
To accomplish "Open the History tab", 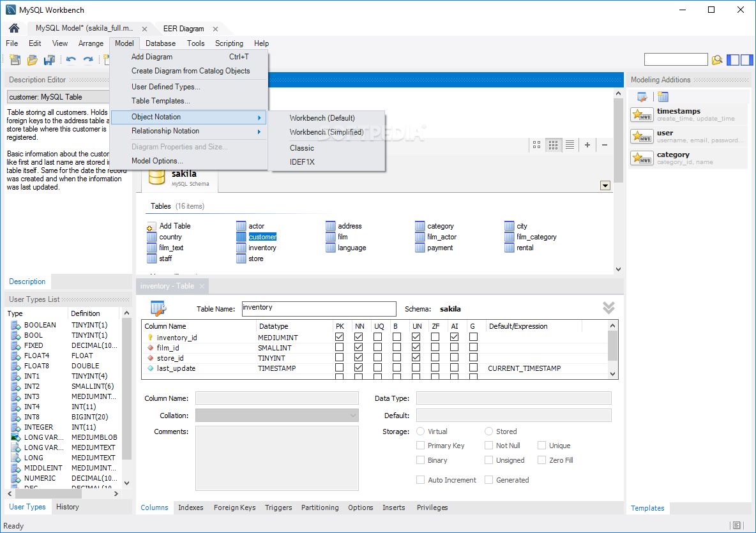I will click(x=68, y=507).
